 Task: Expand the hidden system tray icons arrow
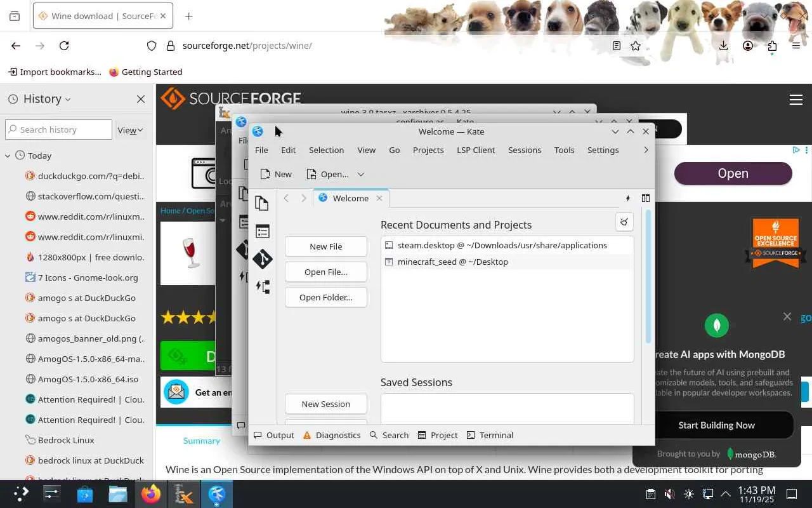pos(725,494)
